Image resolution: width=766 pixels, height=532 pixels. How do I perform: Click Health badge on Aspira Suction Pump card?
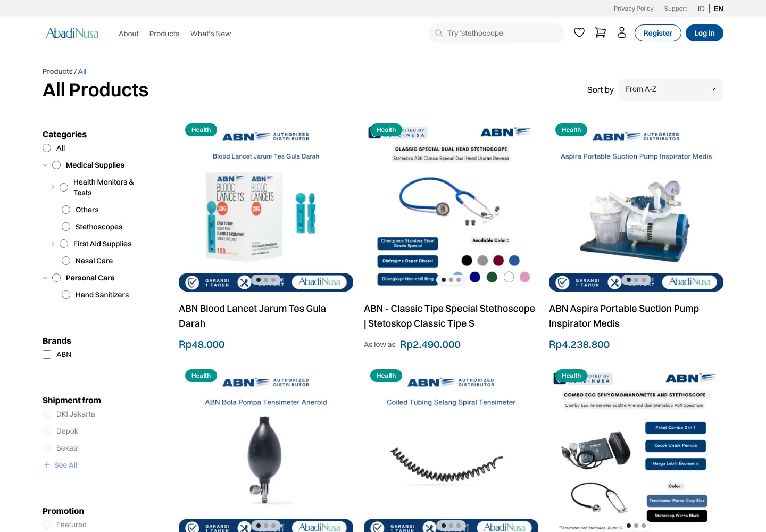[x=571, y=130]
